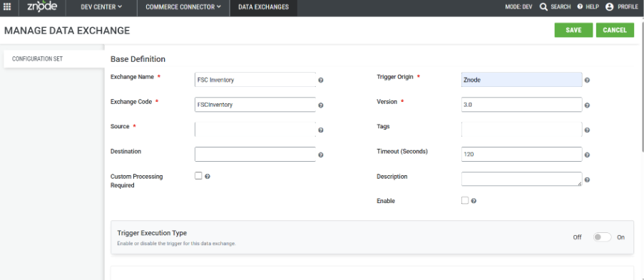Show help for Destination field
Viewport: 644px width, 280px height.
click(321, 155)
